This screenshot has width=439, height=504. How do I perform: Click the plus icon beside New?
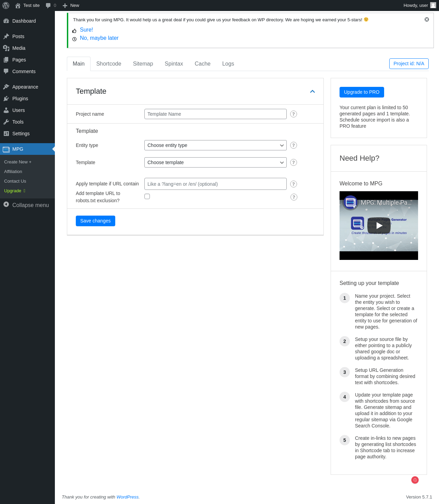(65, 5)
